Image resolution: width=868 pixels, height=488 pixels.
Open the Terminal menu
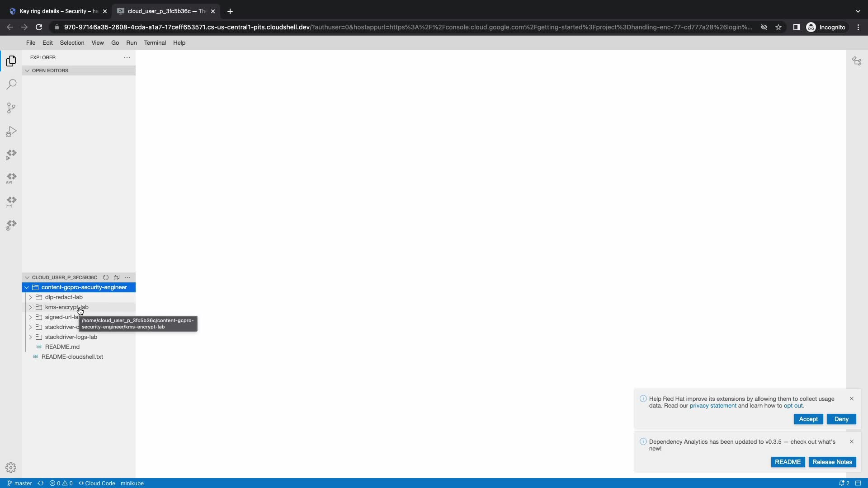pyautogui.click(x=155, y=42)
